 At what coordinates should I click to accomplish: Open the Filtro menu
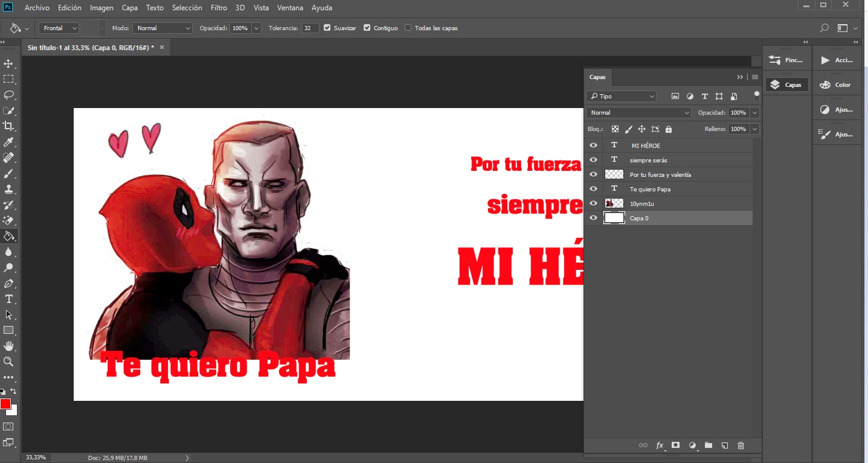tap(219, 7)
